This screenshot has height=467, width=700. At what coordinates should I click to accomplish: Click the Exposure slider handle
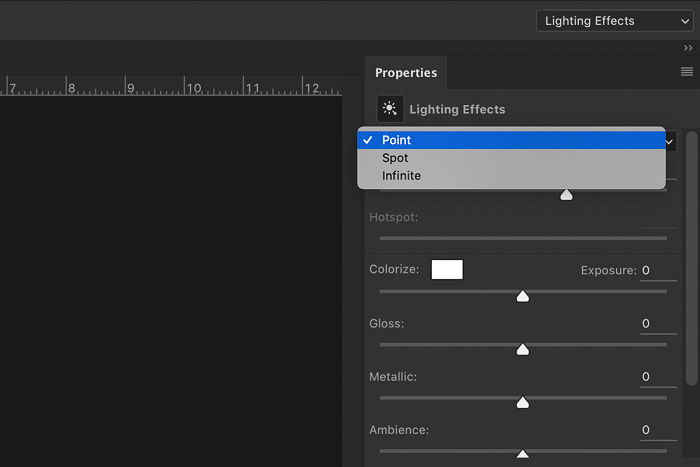(x=523, y=296)
